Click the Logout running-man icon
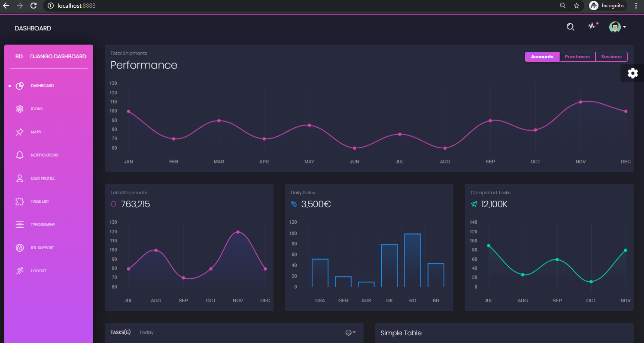Viewport: 644px width, 343px height. tap(20, 271)
